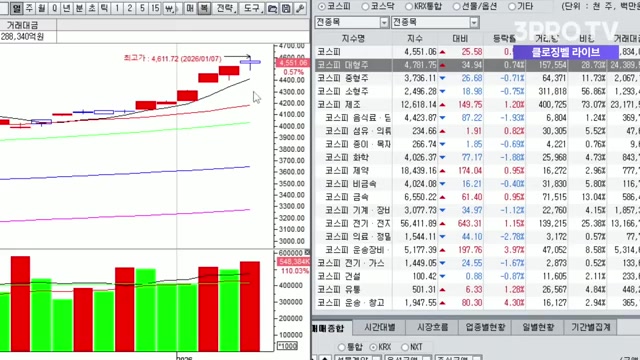Select the KRX radio button
Viewport: 640px width, 360px height.
coord(373,347)
